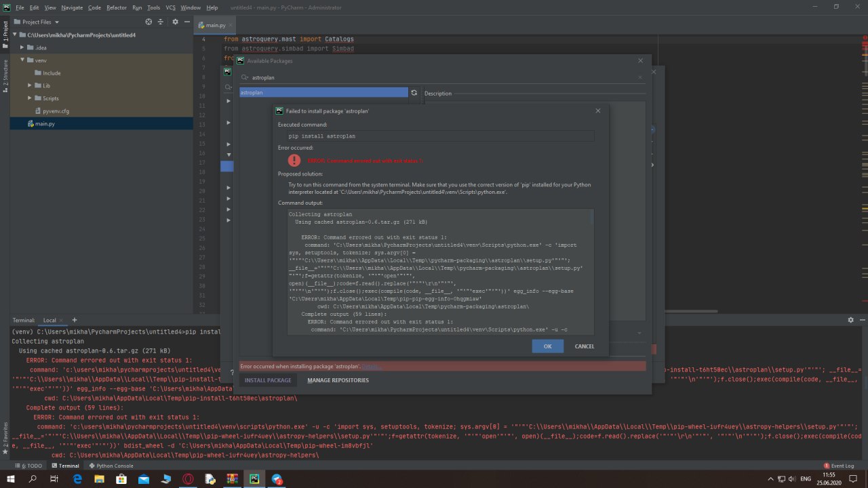Expand the Scripts folder
The width and height of the screenshot is (868, 488).
[30, 98]
